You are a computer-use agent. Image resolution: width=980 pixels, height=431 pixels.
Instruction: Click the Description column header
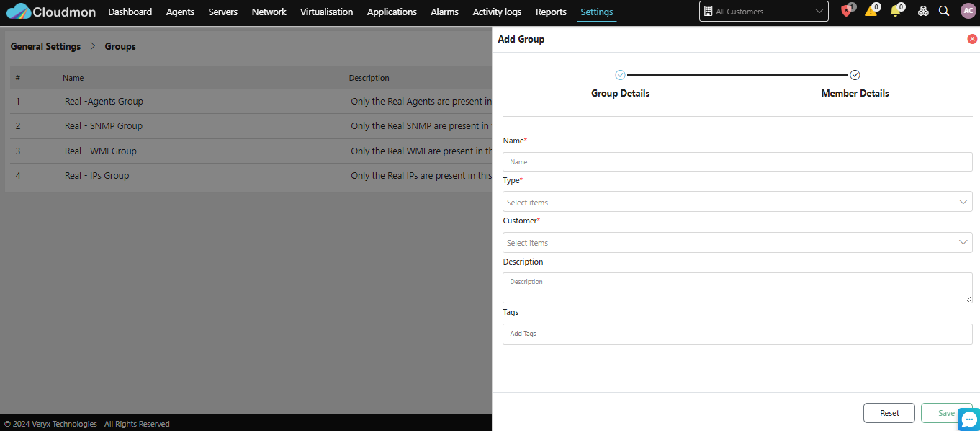coord(369,78)
